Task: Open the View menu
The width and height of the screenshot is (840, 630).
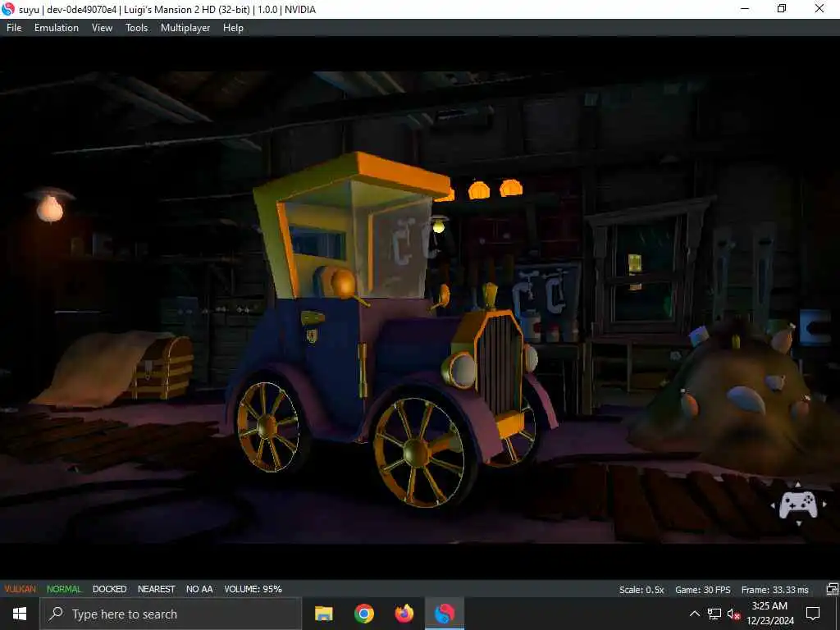Action: (102, 28)
